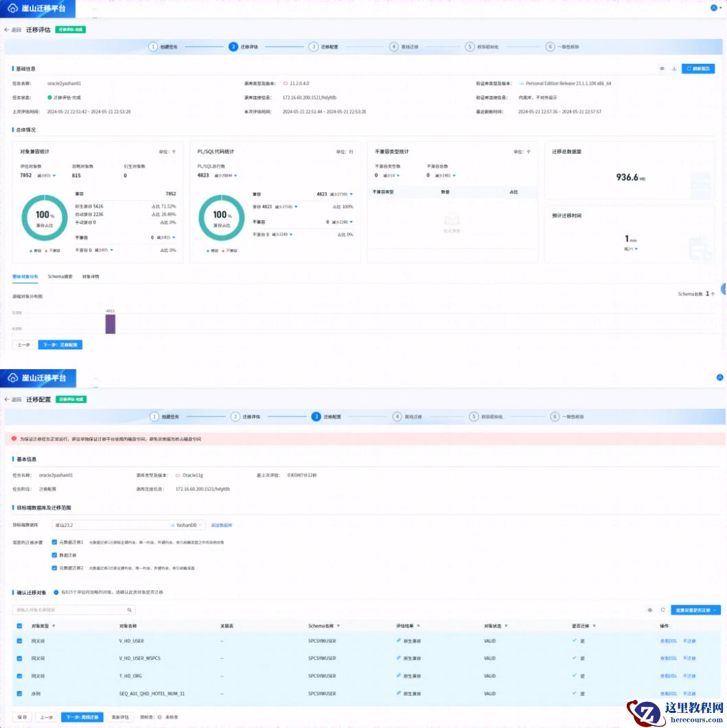Click the 请输入对象名称搜索 input field
Viewport: 727px width, 728px height.
click(x=69, y=609)
